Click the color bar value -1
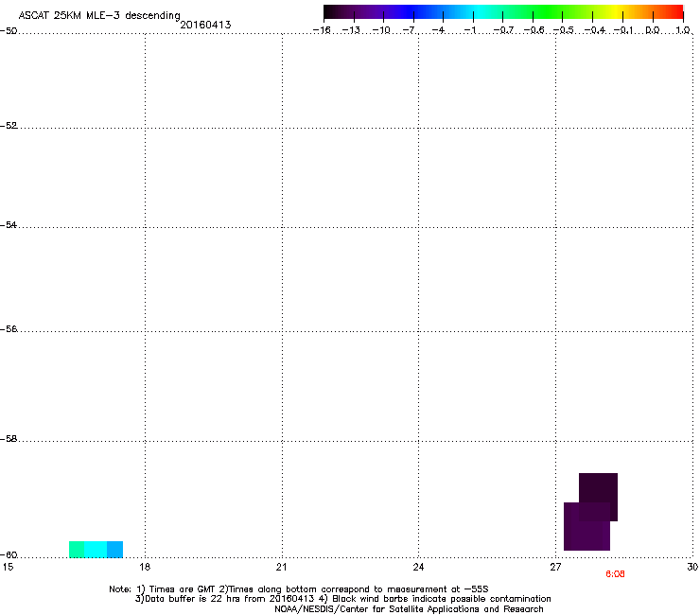This screenshot has height=615, width=700. pos(469,30)
